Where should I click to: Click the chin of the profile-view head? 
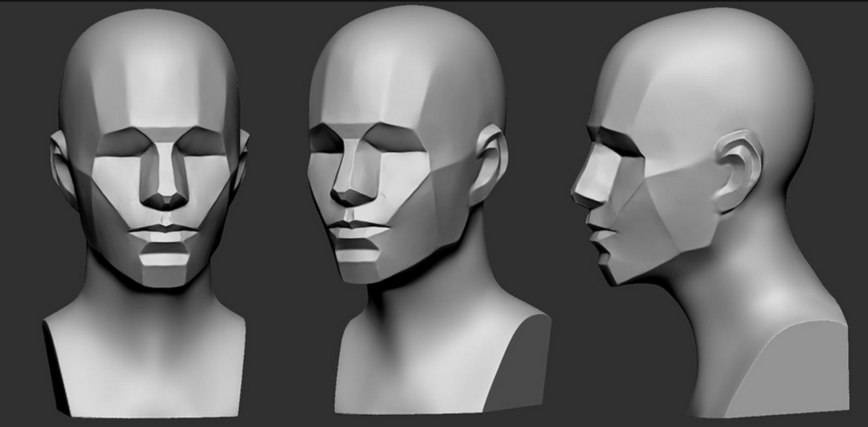point(609,276)
